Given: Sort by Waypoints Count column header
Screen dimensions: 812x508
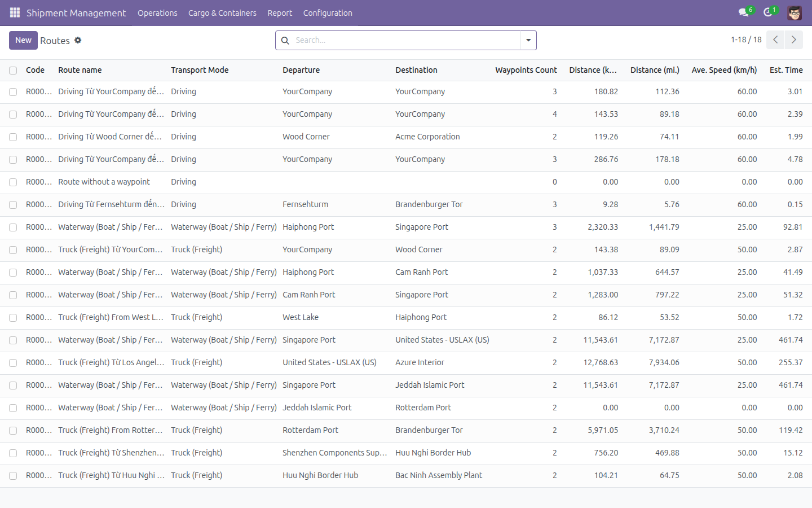Looking at the screenshot, I should pyautogui.click(x=526, y=70).
